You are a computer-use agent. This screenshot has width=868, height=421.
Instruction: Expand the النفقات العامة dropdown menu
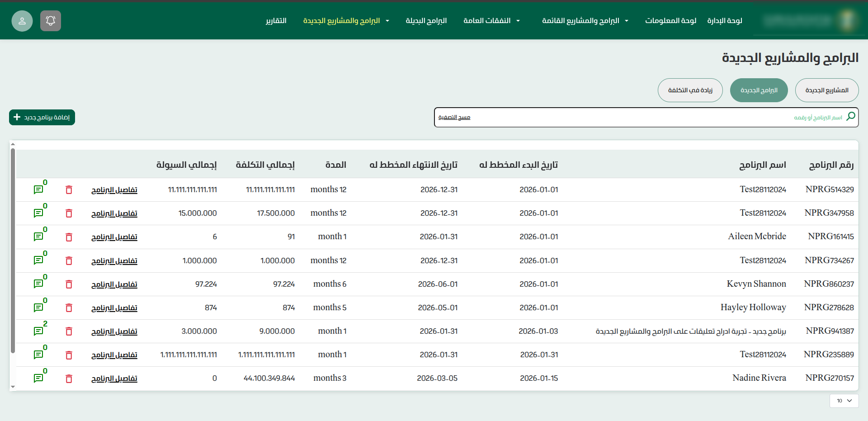click(491, 21)
